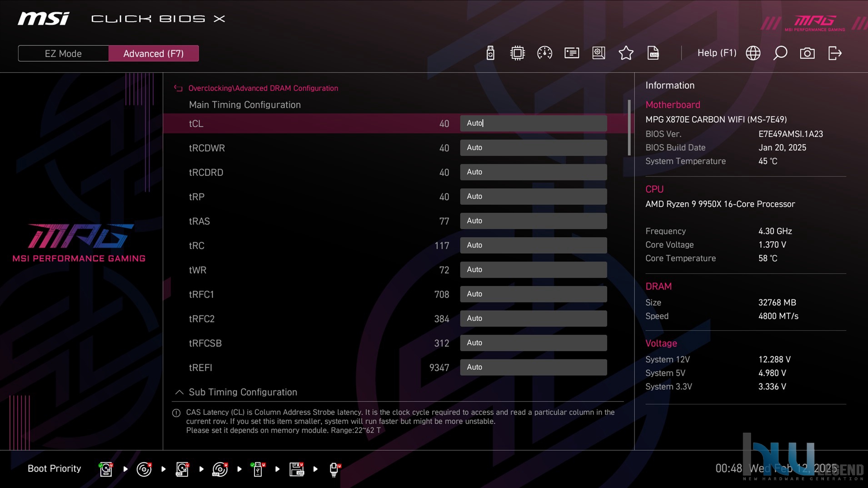The width and height of the screenshot is (868, 488).
Task: Select the USB key boot device icon
Action: (258, 469)
